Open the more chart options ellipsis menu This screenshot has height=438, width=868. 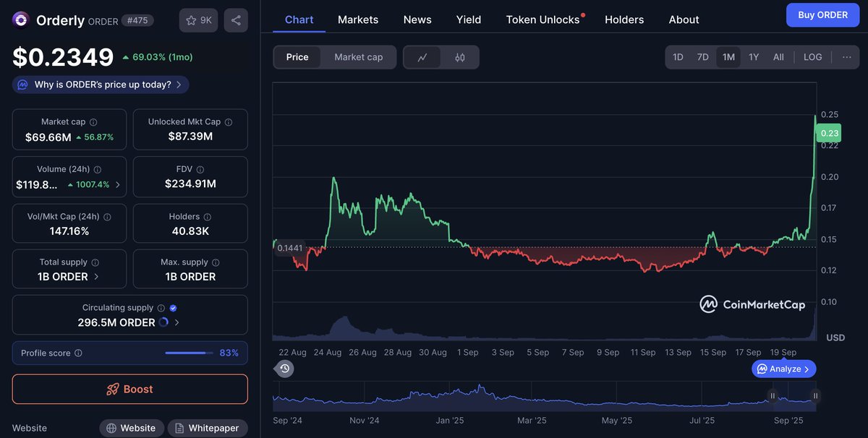(846, 57)
